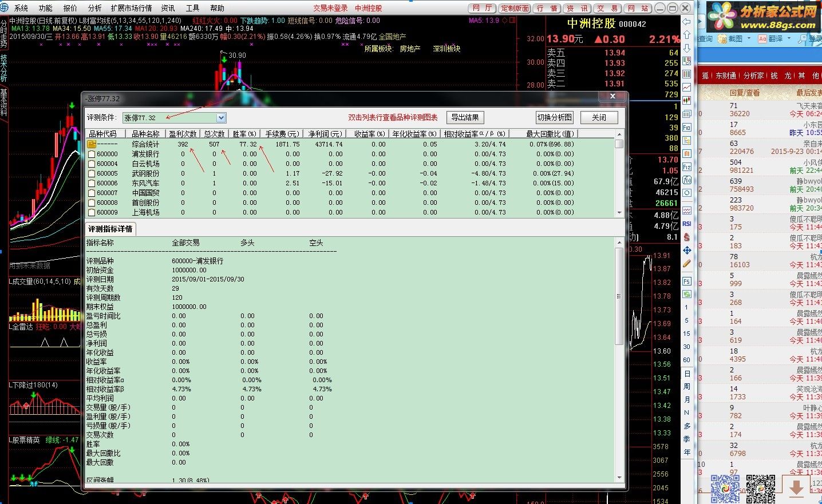This screenshot has height=504, width=822.
Task: Open the stacked news documents icon
Action: (686, 114)
